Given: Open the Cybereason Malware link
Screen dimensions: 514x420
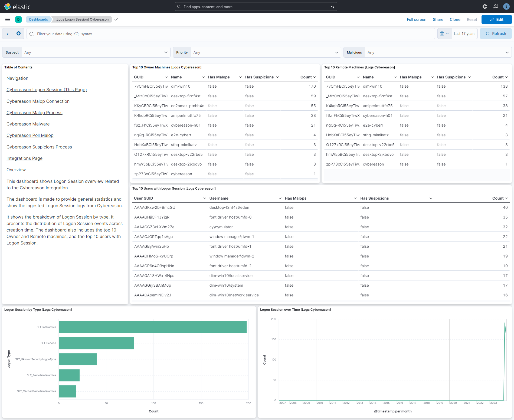Looking at the screenshot, I should [x=28, y=124].
